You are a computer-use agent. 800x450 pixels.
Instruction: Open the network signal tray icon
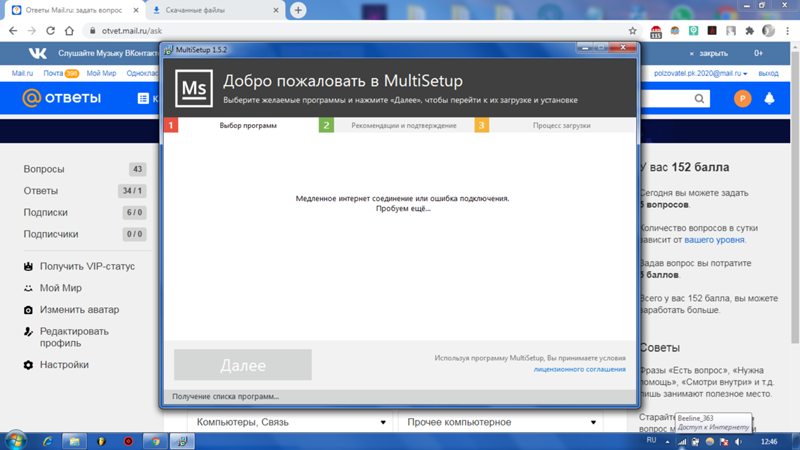682,442
